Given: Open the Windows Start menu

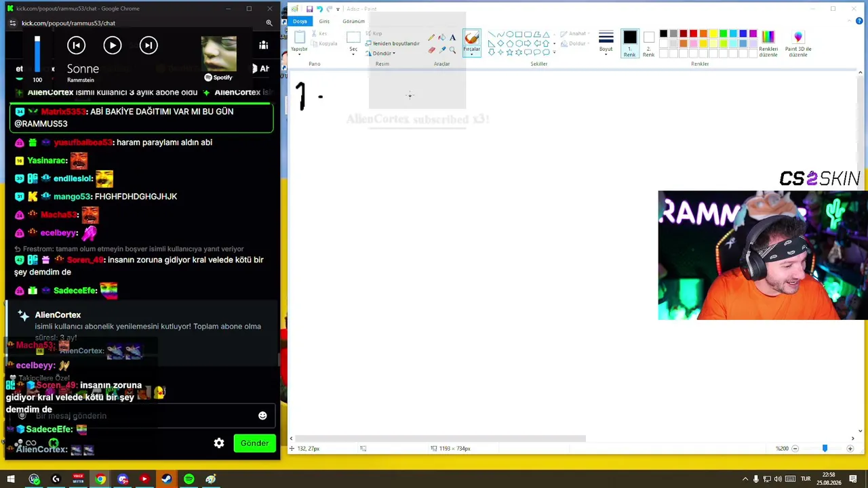Looking at the screenshot, I should coord(11,479).
